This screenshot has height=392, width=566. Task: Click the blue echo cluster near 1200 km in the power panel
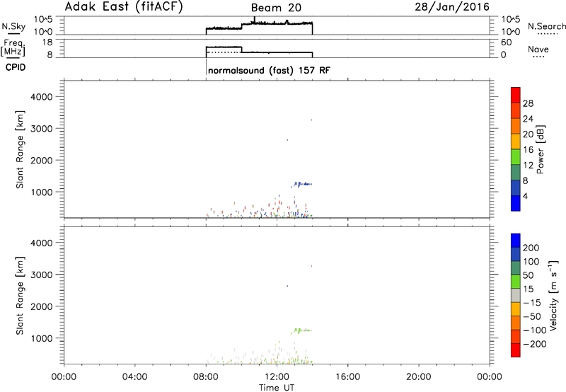pos(301,185)
